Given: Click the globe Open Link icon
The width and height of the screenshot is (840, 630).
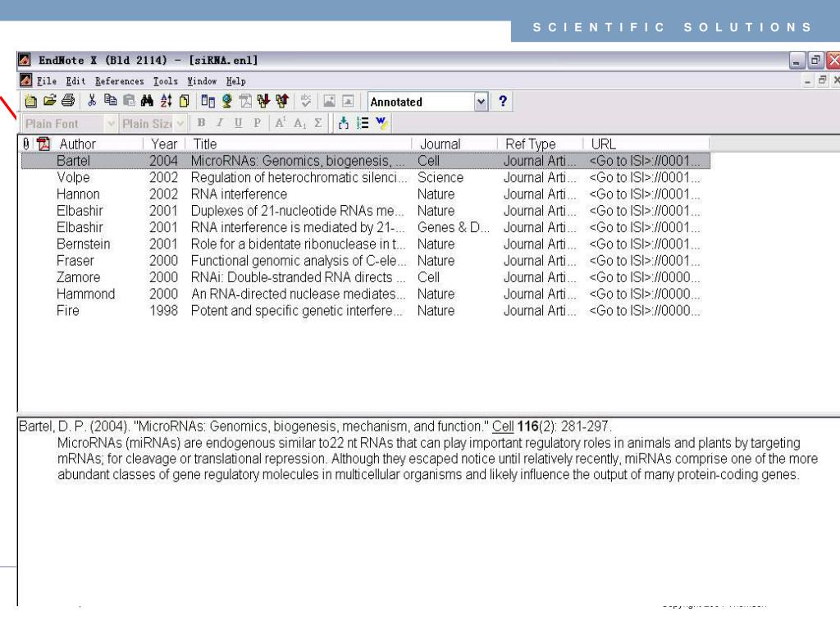Looking at the screenshot, I should [x=226, y=100].
